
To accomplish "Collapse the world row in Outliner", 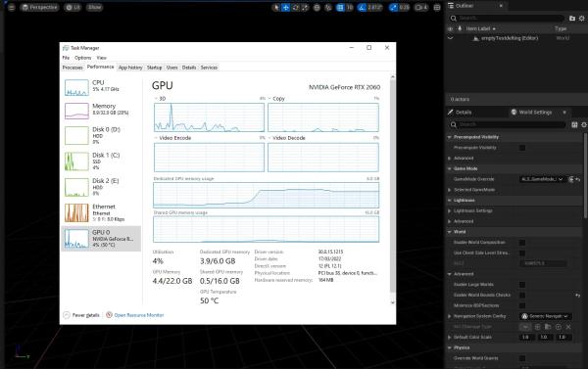I will [x=451, y=38].
